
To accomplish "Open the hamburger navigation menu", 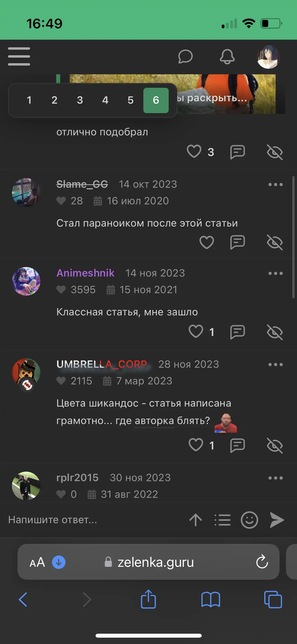I will point(19,56).
